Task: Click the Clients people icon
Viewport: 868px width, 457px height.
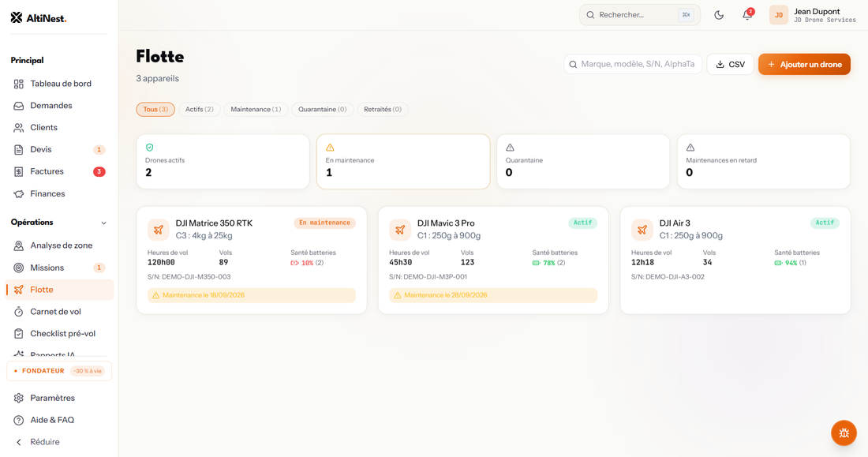Action: pyautogui.click(x=19, y=128)
